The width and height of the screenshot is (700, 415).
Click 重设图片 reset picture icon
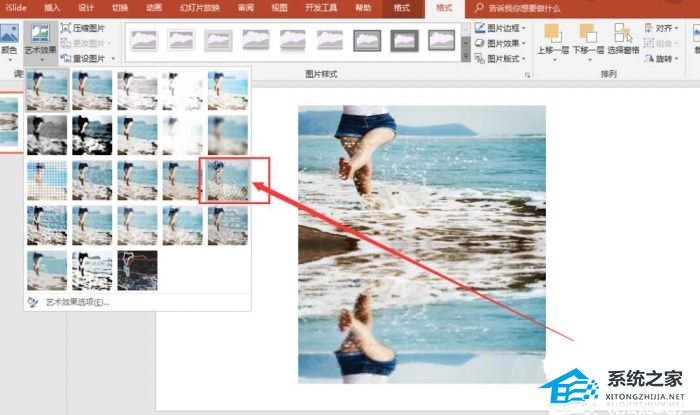(66, 57)
